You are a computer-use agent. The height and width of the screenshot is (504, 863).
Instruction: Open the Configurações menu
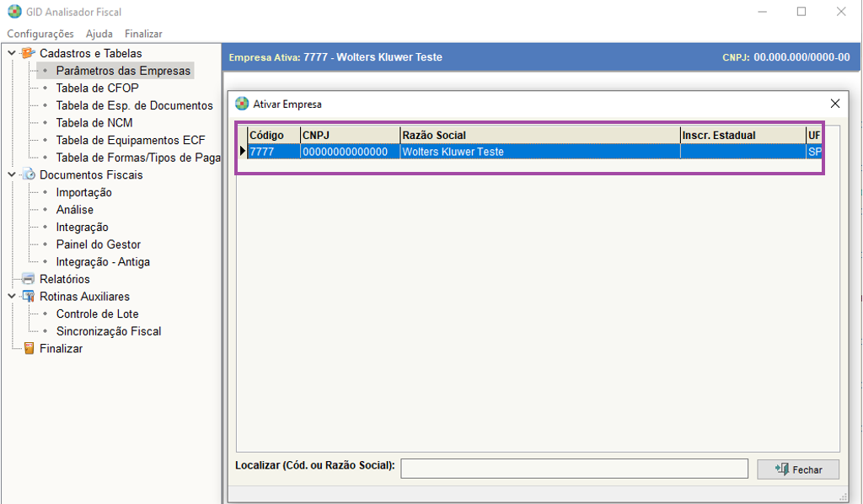click(40, 34)
